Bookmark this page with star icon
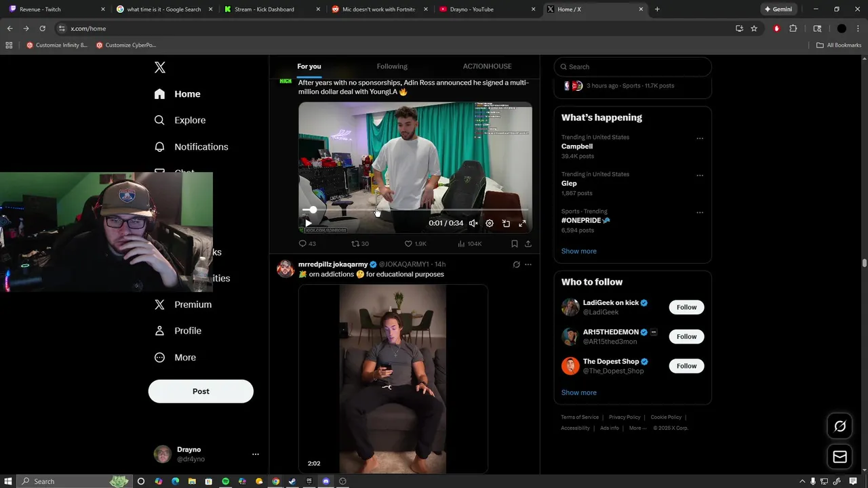868x488 pixels. (x=754, y=28)
